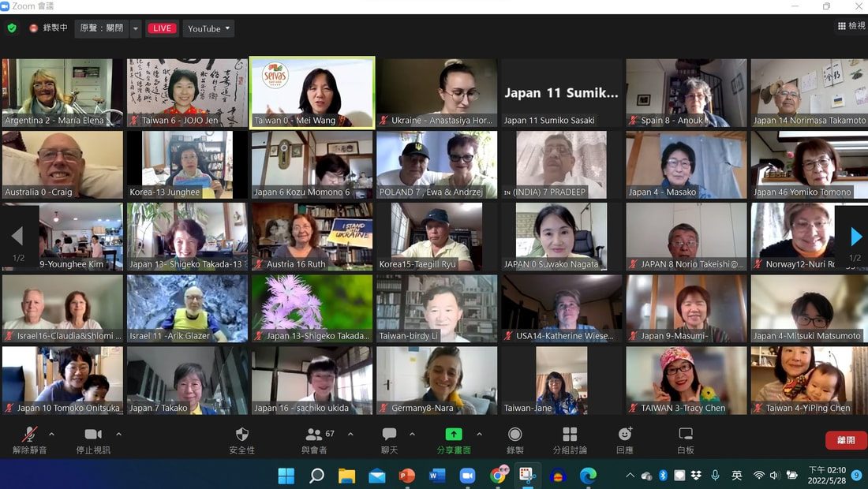Image resolution: width=868 pixels, height=489 pixels.
Task: Click the Record (錄製) button
Action: tap(514, 441)
